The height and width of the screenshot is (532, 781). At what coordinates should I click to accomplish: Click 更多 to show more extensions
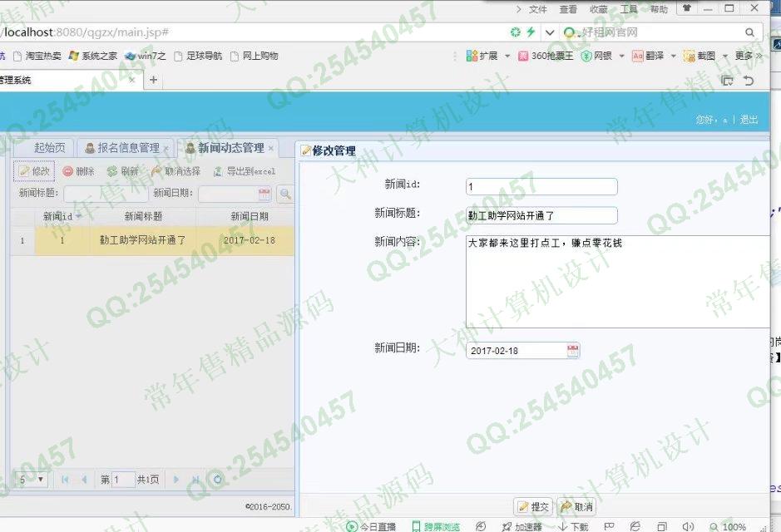748,56
